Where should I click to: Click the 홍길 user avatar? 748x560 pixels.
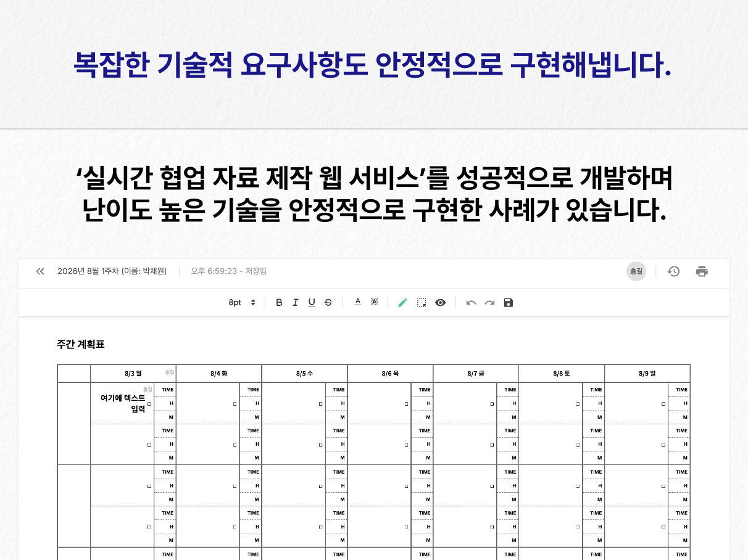point(636,271)
